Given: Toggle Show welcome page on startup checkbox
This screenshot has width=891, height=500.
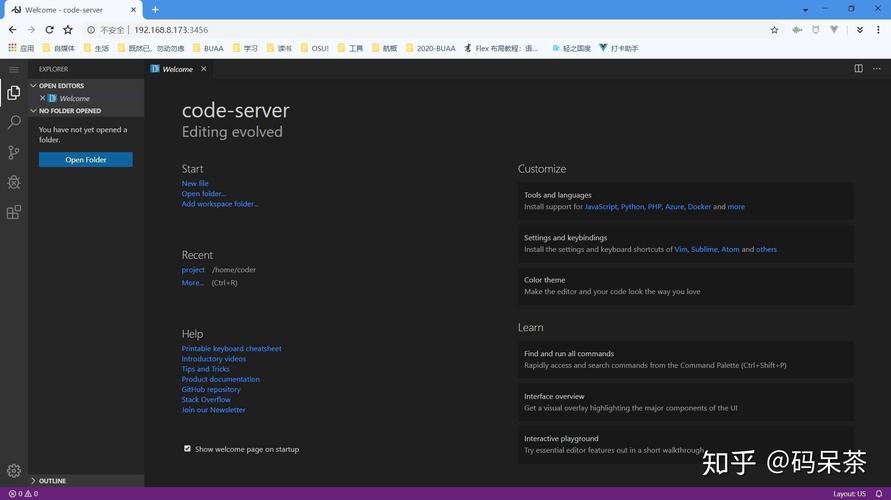Looking at the screenshot, I should pos(187,449).
